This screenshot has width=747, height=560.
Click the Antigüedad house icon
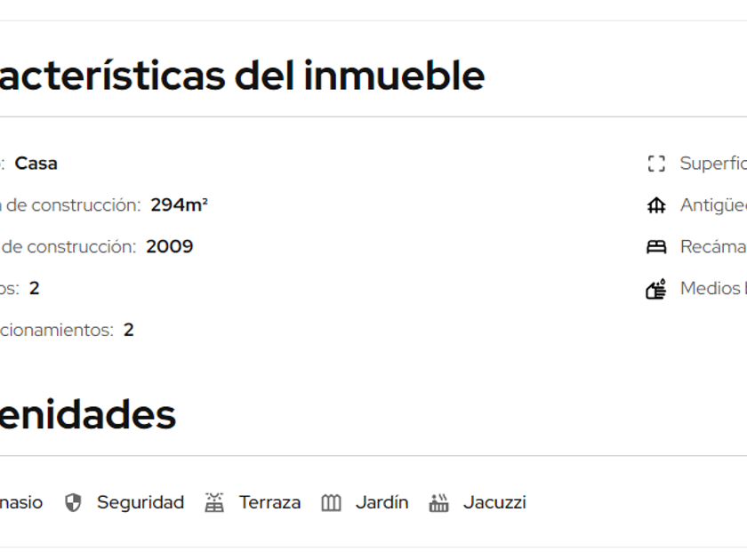[x=656, y=205]
